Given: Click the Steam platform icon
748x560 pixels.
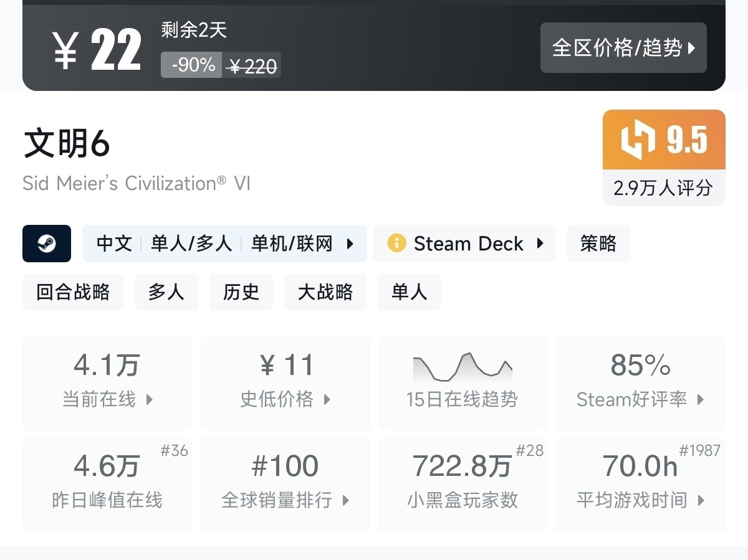Looking at the screenshot, I should [x=47, y=244].
